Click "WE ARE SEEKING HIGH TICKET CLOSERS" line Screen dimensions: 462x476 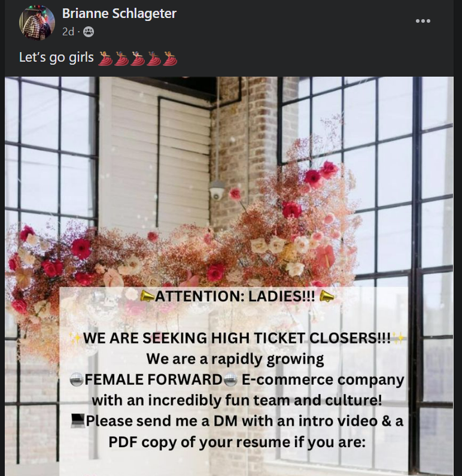pos(237,338)
